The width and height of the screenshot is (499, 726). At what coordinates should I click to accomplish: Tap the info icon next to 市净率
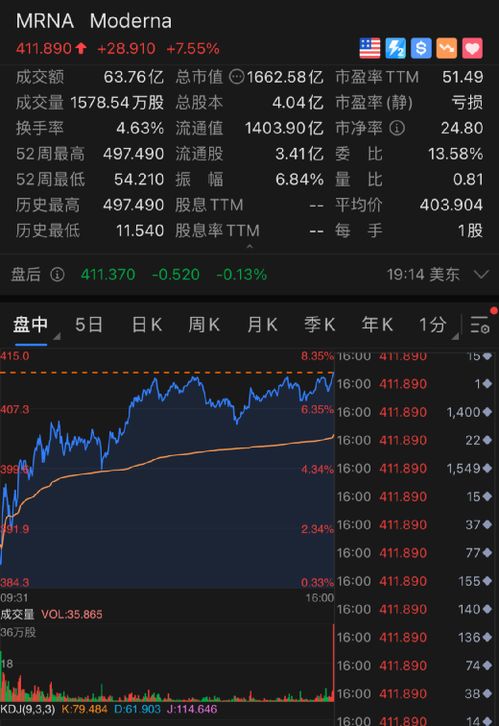point(397,128)
